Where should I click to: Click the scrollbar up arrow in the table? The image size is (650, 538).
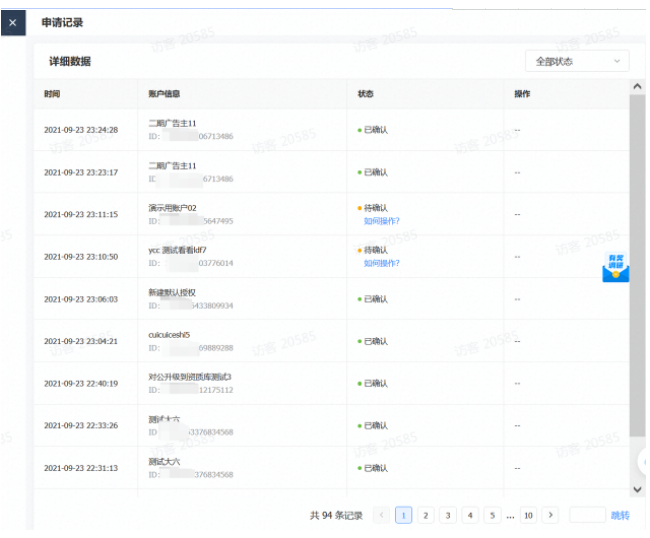coord(638,86)
